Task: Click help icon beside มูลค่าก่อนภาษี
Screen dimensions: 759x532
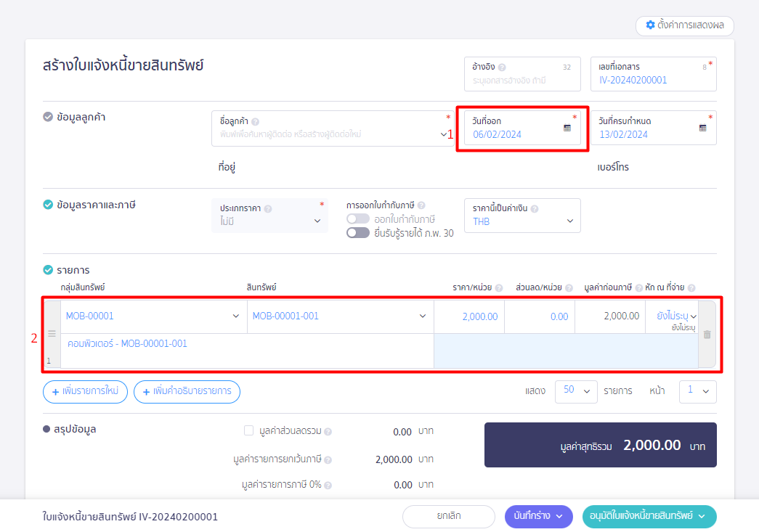Action: pyautogui.click(x=639, y=287)
